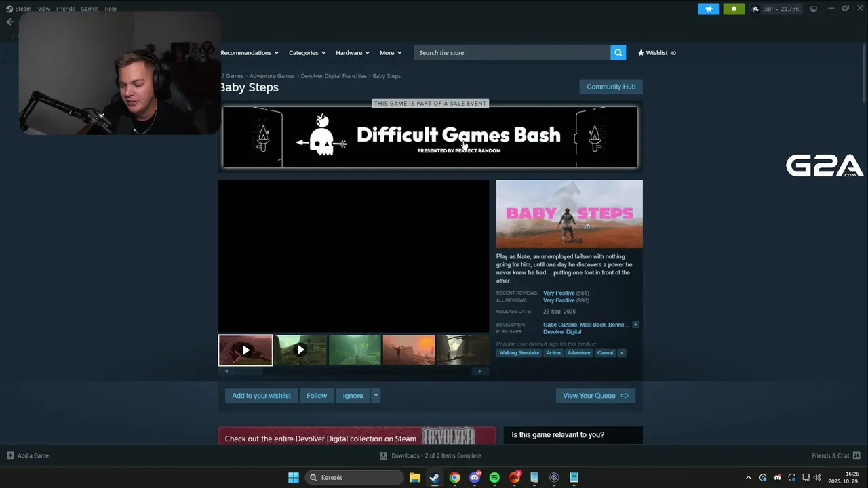Select the orange sunset screenshot thumbnail
The width and height of the screenshot is (868, 488).
[409, 350]
